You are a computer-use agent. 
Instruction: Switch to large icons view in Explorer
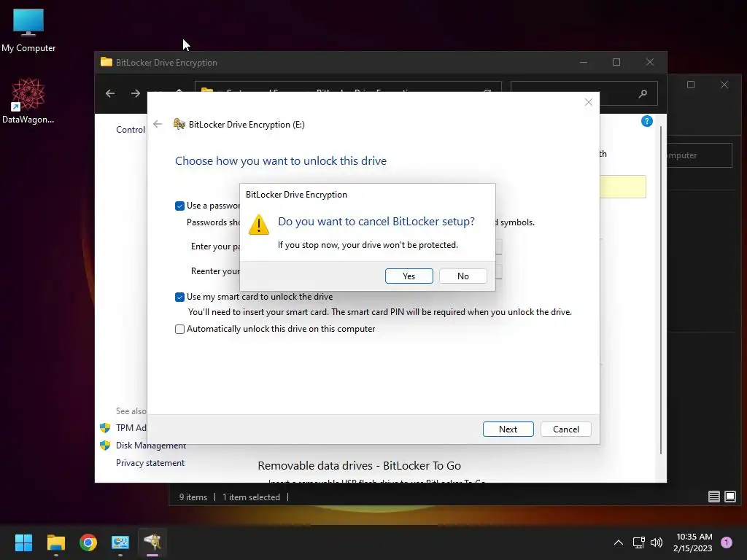point(729,497)
